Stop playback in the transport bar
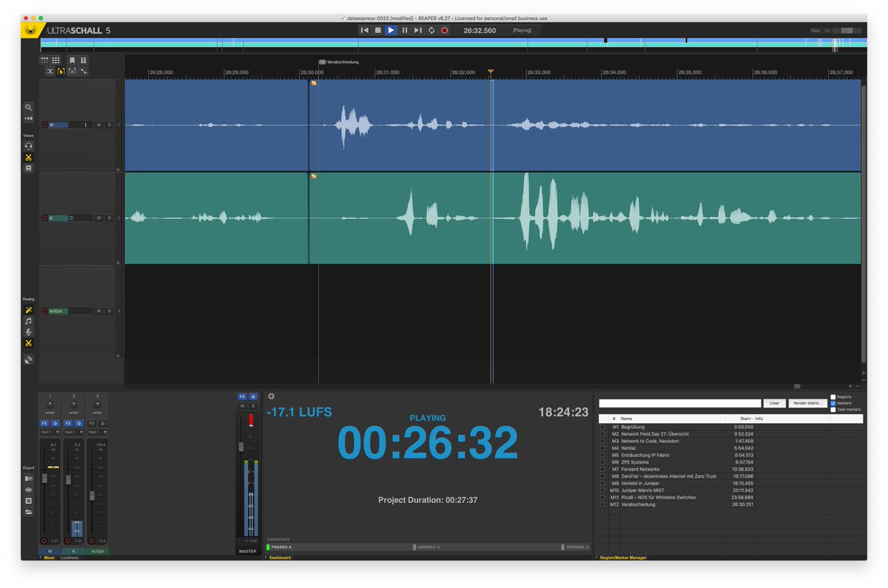 [377, 30]
